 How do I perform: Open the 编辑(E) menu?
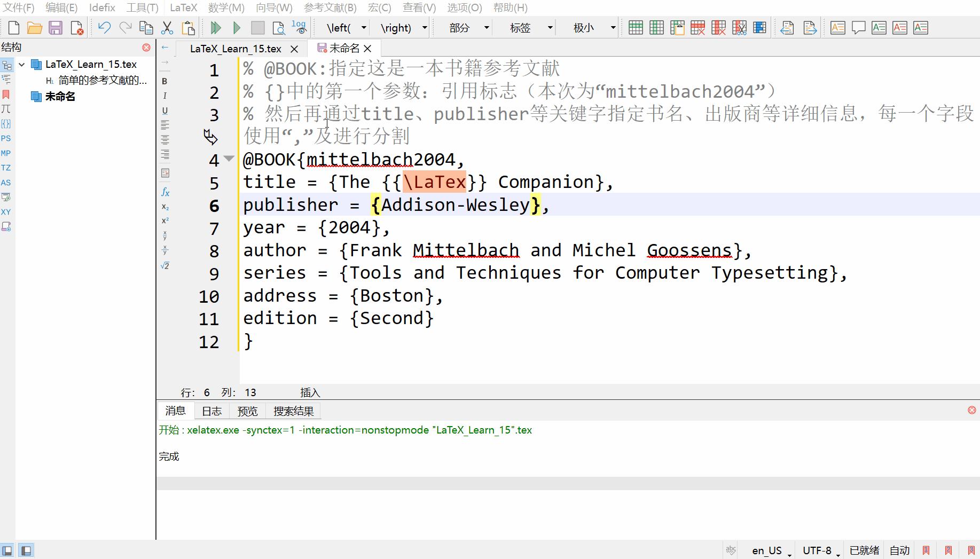[x=61, y=7]
